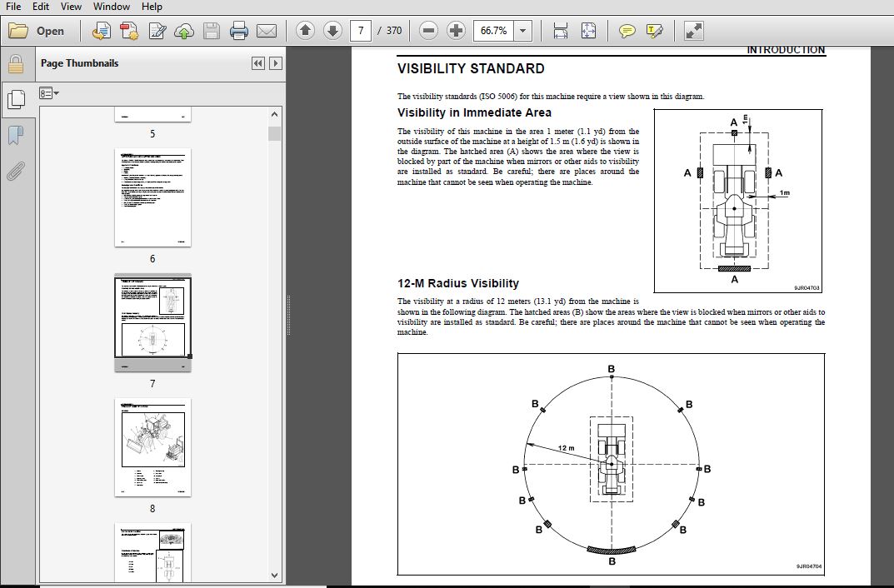Click the total pages text 370
894x588 pixels.
point(394,31)
